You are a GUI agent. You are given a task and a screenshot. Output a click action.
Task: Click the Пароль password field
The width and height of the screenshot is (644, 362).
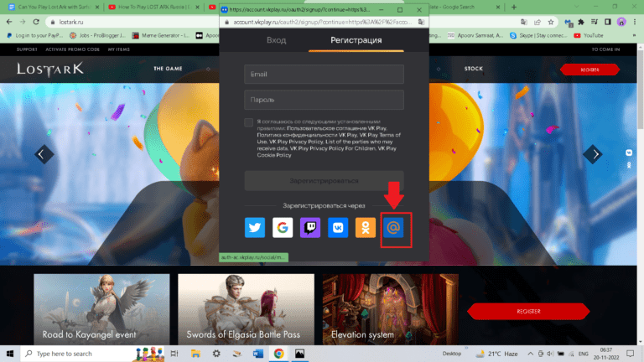click(x=324, y=100)
